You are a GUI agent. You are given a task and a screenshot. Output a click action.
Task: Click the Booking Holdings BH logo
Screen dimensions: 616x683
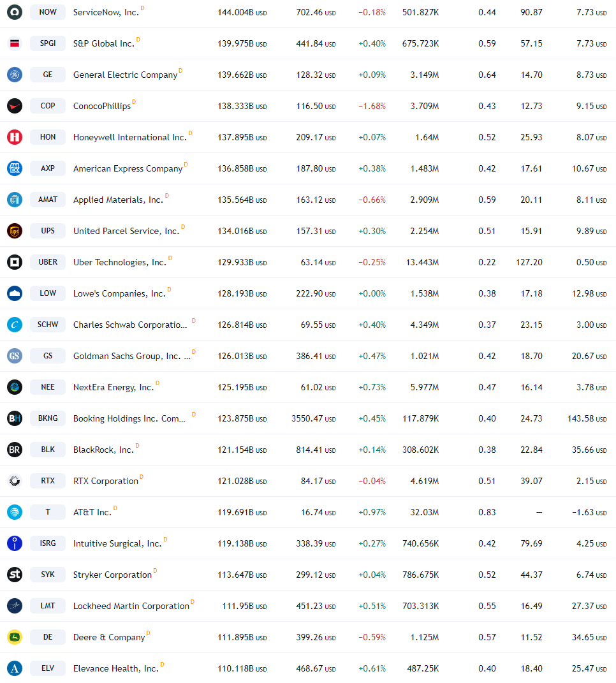[15, 418]
